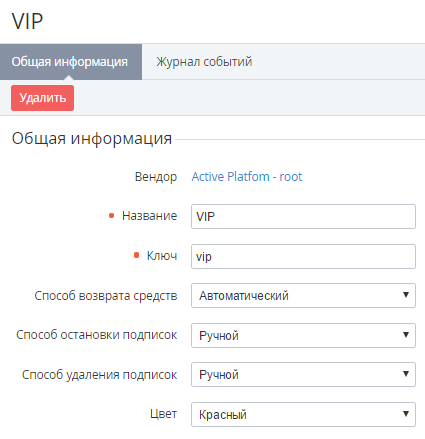Click the red Удалить button
Viewport: 425px width, 439px height.
[x=42, y=98]
